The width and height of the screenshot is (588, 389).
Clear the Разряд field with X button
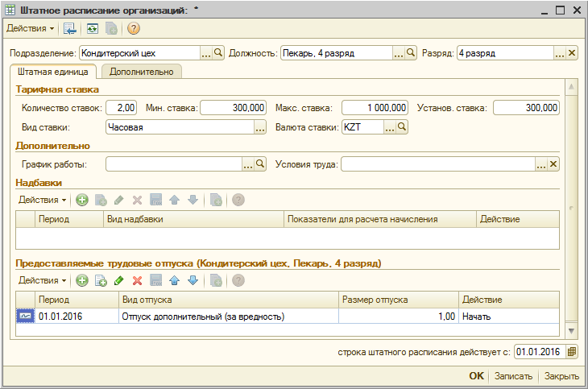[572, 53]
